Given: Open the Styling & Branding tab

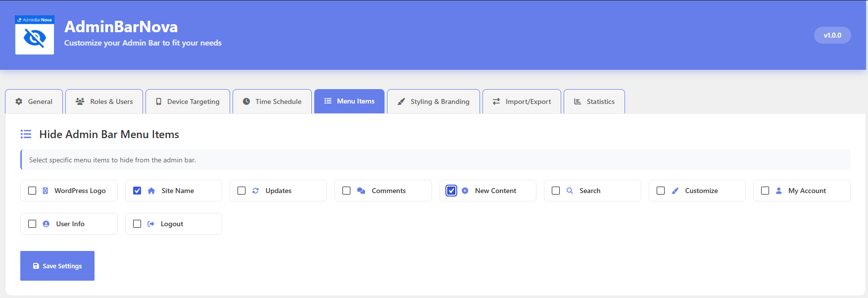Looking at the screenshot, I should [434, 101].
